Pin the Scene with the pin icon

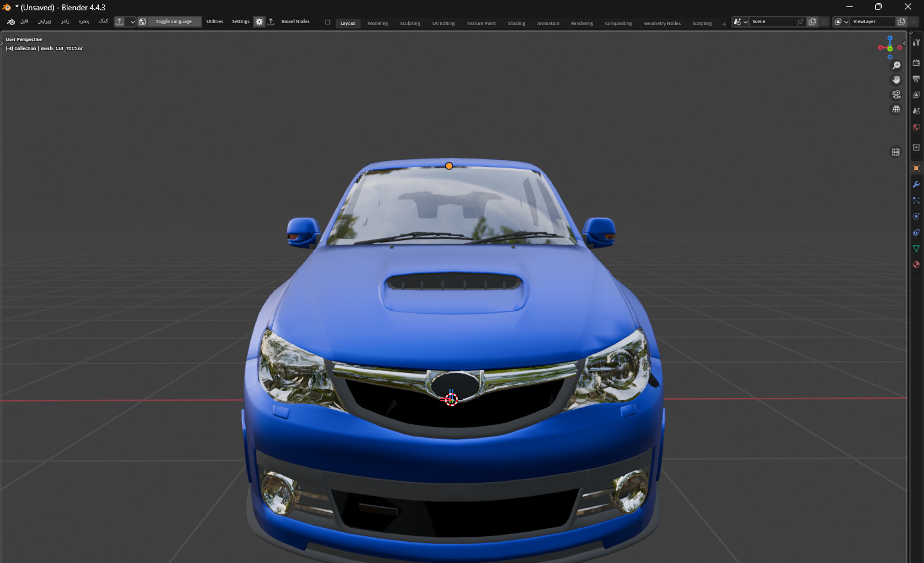point(800,22)
